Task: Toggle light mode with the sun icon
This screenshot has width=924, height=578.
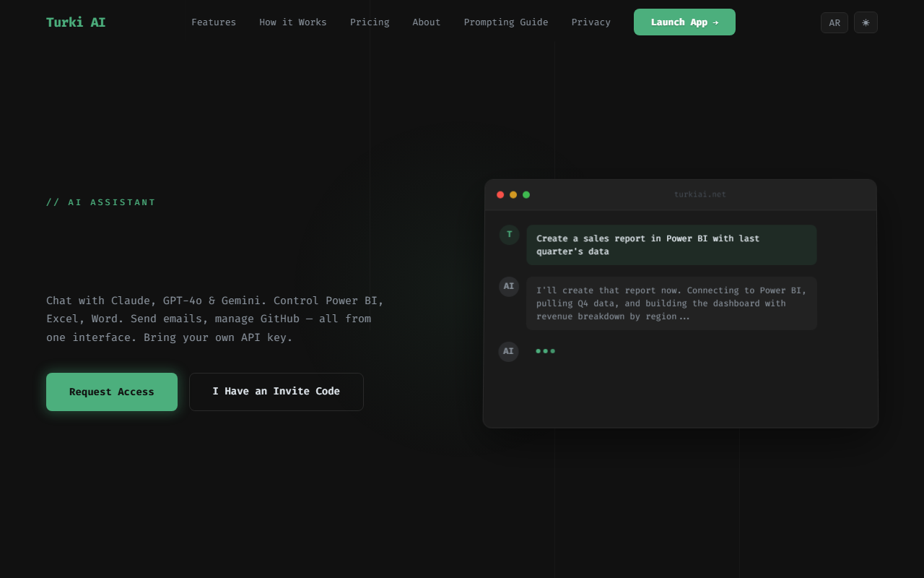Action: pyautogui.click(x=866, y=22)
